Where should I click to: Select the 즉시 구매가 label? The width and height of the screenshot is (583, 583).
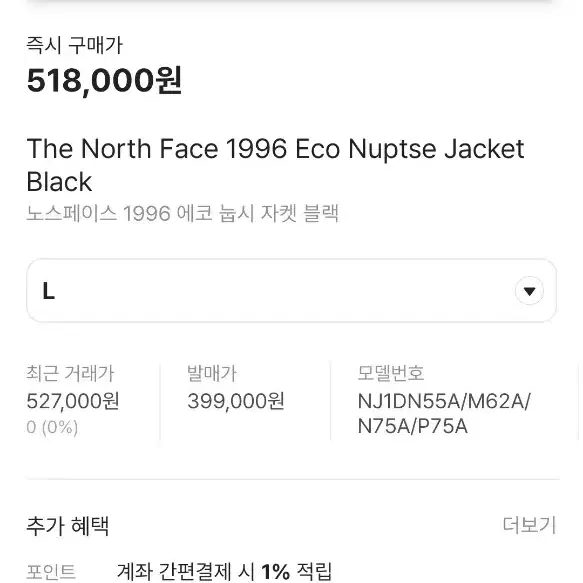[74, 45]
